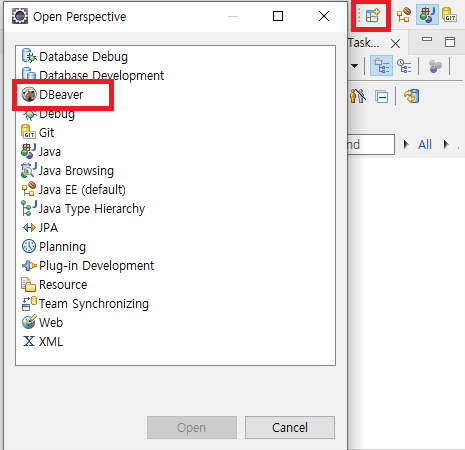Click the Java Type Hierarchy icon
The image size is (465, 450).
(29, 208)
